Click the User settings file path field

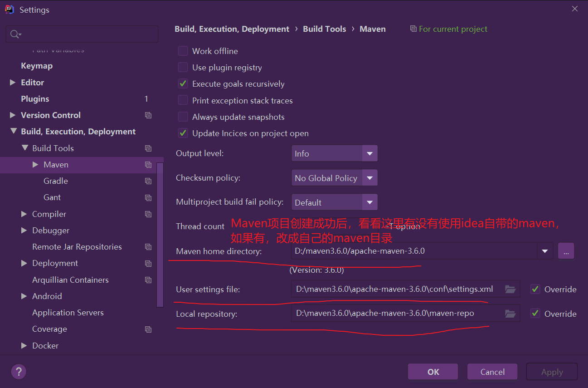click(405, 289)
